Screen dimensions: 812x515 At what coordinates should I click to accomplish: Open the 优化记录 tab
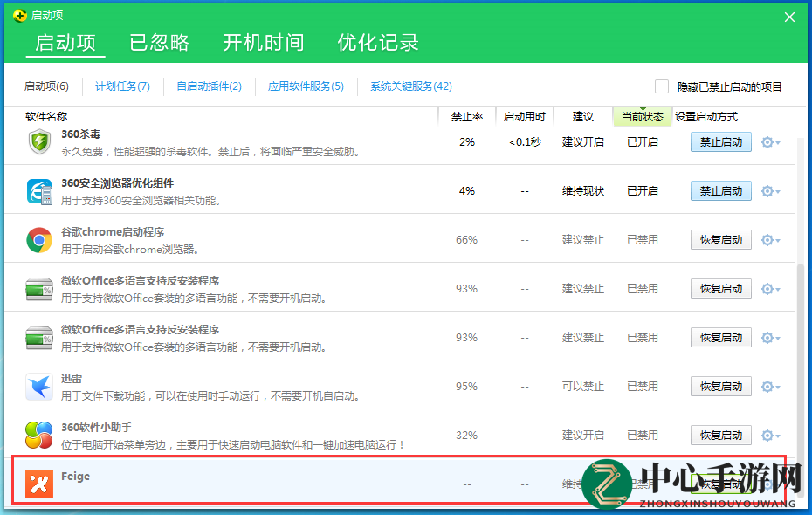(378, 43)
